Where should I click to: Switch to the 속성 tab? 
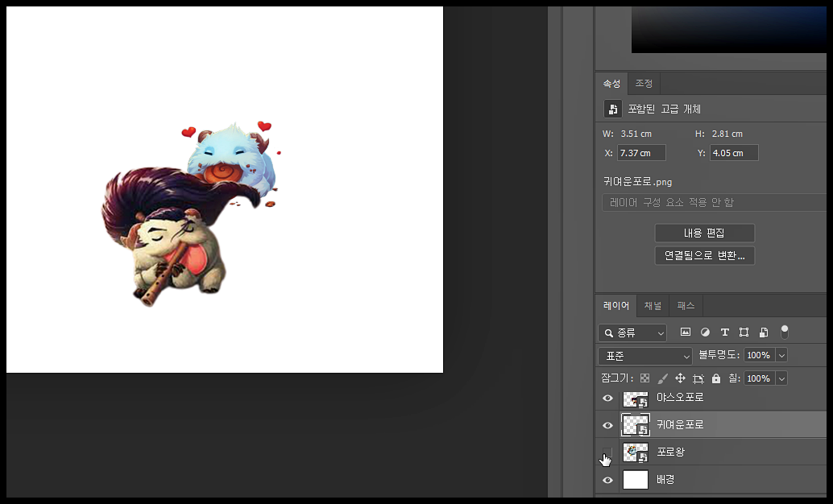[611, 84]
